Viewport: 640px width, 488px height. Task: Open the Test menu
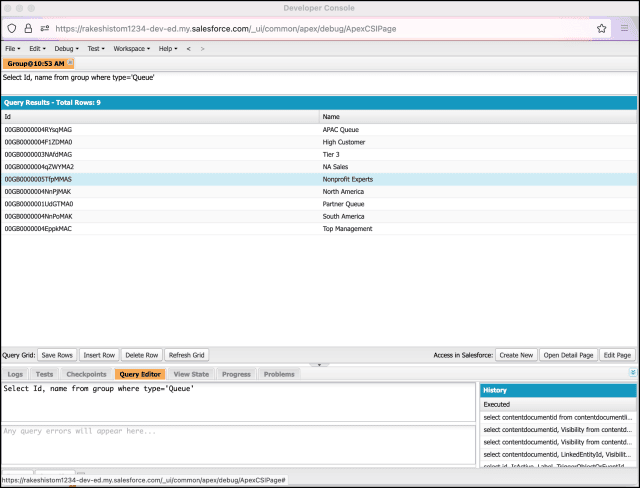click(x=96, y=49)
